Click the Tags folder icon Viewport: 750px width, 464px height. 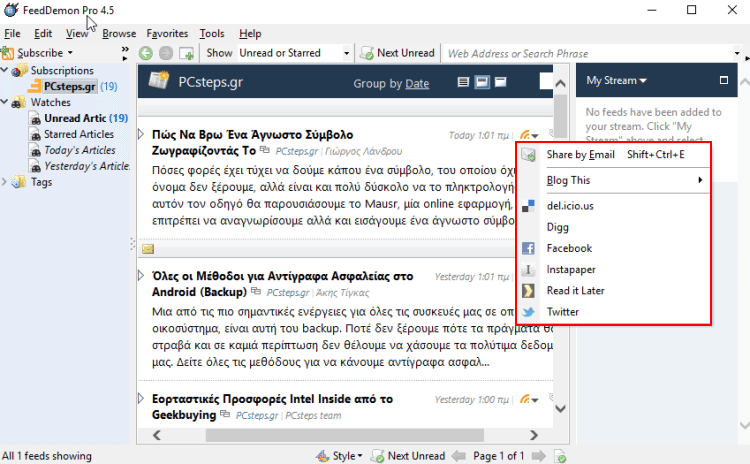19,182
